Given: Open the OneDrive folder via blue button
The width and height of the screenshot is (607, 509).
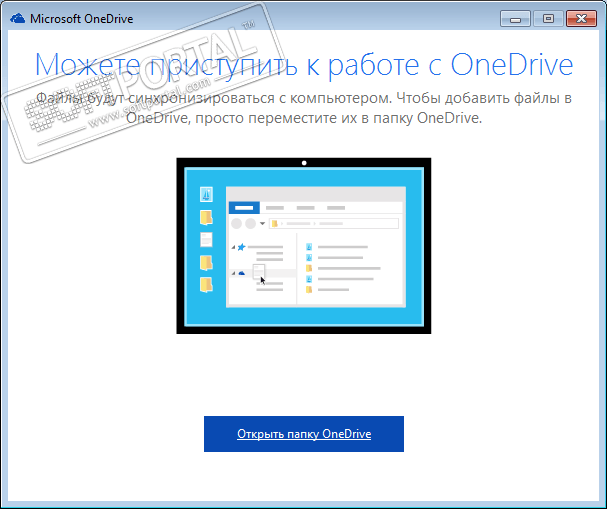Looking at the screenshot, I should coord(304,434).
